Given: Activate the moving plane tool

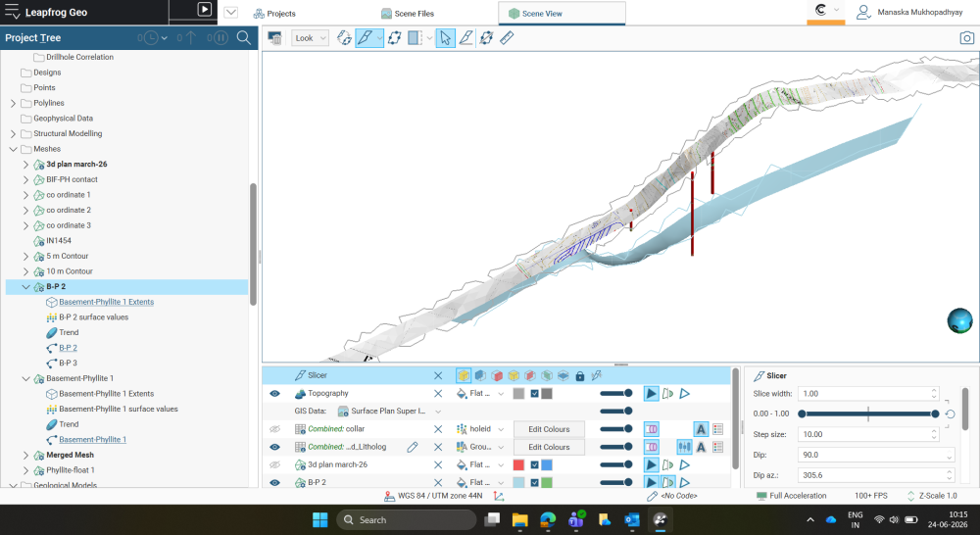Looking at the screenshot, I should (x=394, y=38).
